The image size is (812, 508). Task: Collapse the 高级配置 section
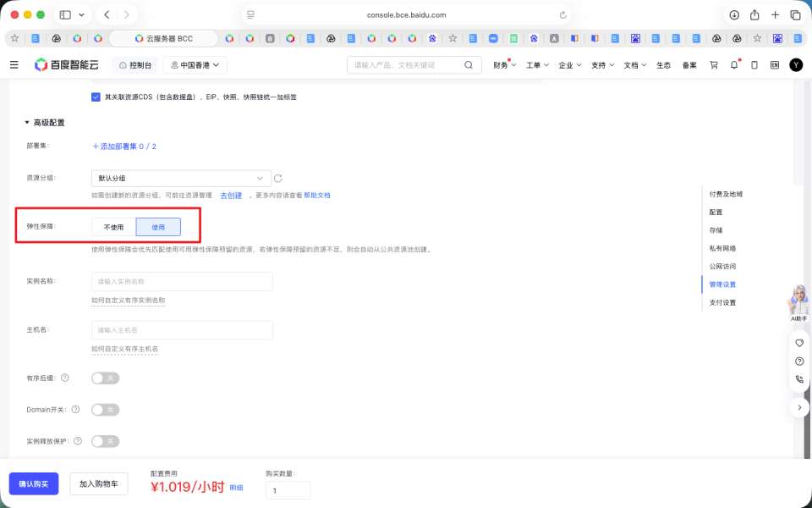coord(45,123)
